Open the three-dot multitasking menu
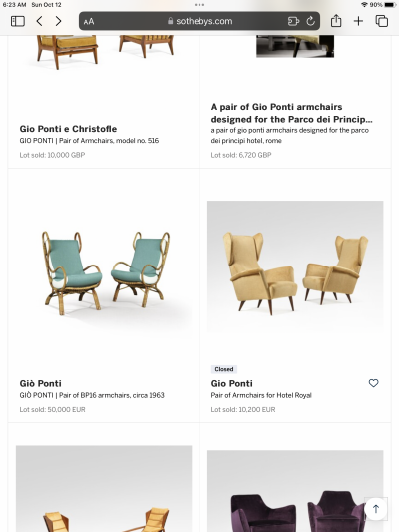The width and height of the screenshot is (399, 532). click(x=199, y=5)
